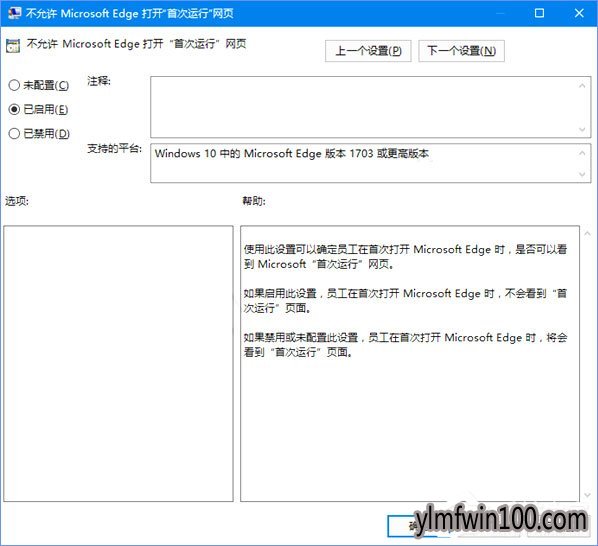Click the 帮助: label

[x=254, y=201]
